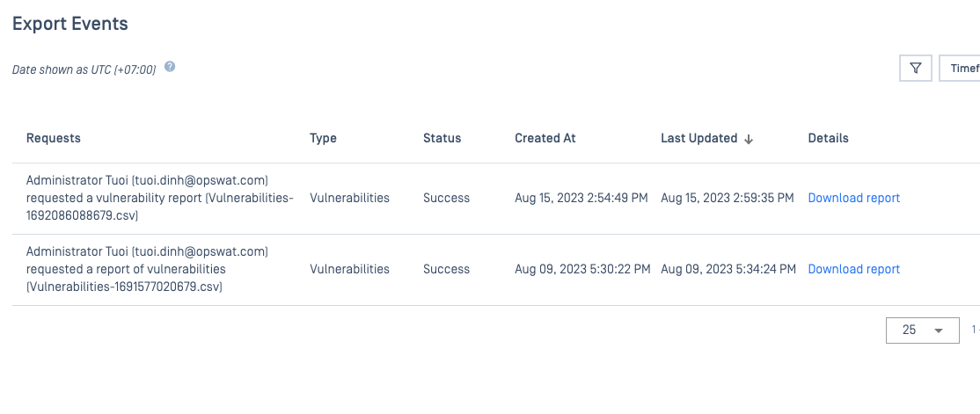Click the rows-per-page dropdown arrow
Image resolution: width=980 pixels, height=414 pixels.
coord(938,330)
